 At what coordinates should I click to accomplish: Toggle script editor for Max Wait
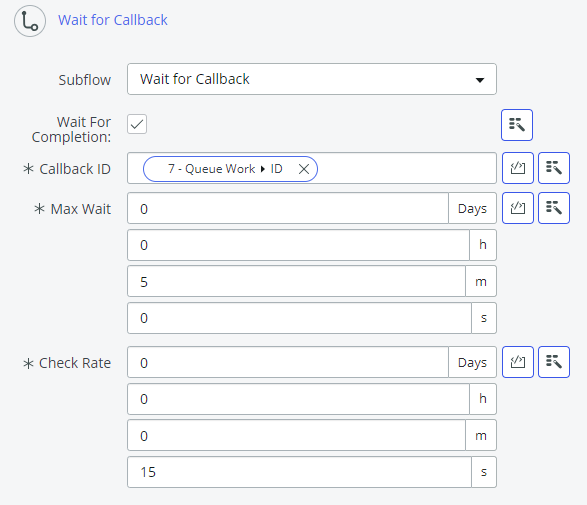pyautogui.click(x=517, y=208)
